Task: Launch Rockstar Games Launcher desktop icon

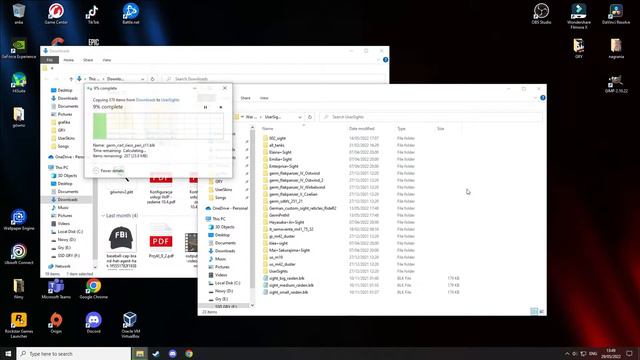Action: (x=19, y=325)
